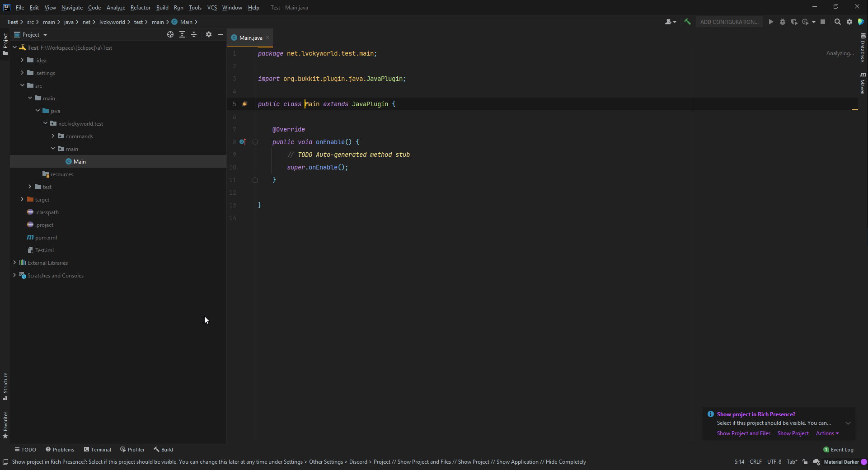Viewport: 868px width, 470px height.
Task: Toggle the Favorites tool window stripe
Action: coord(5,425)
